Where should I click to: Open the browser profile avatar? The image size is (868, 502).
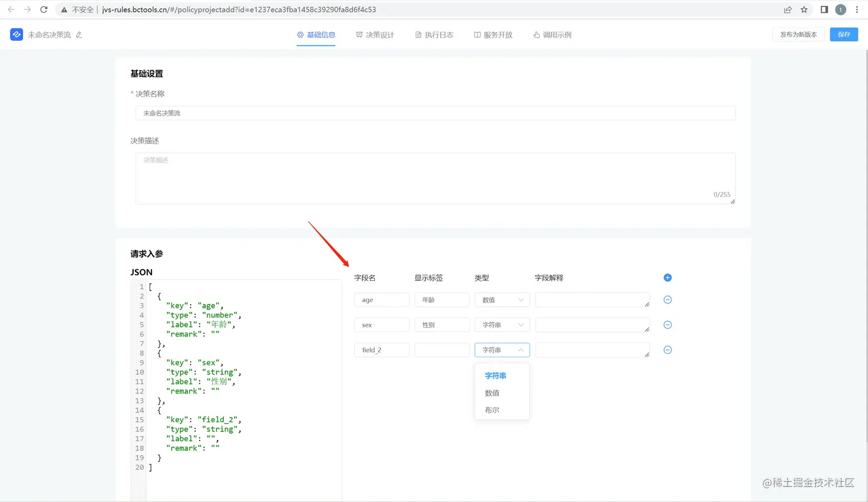point(840,10)
